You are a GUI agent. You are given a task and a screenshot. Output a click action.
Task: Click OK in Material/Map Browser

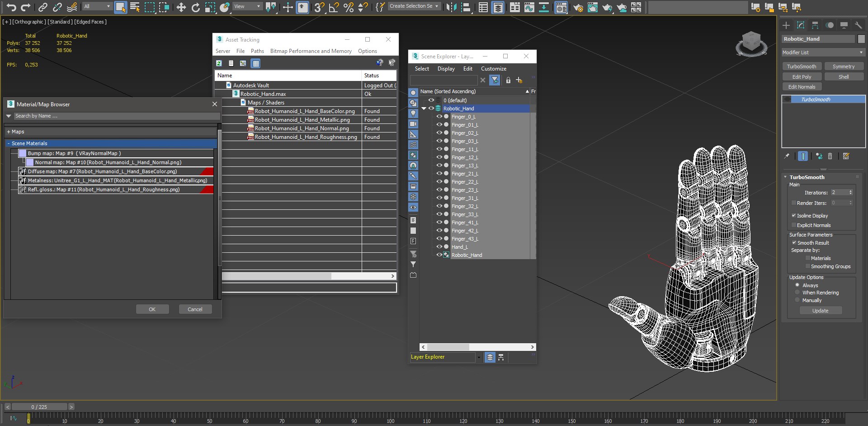coord(152,309)
